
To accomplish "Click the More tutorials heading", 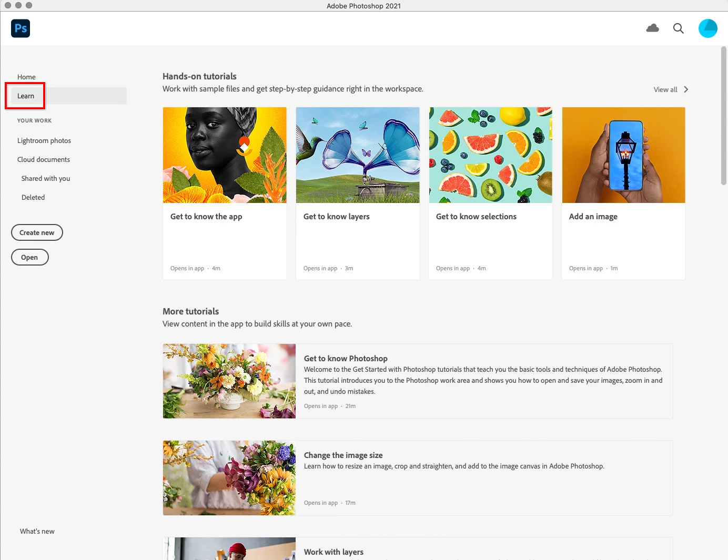I will click(x=190, y=311).
